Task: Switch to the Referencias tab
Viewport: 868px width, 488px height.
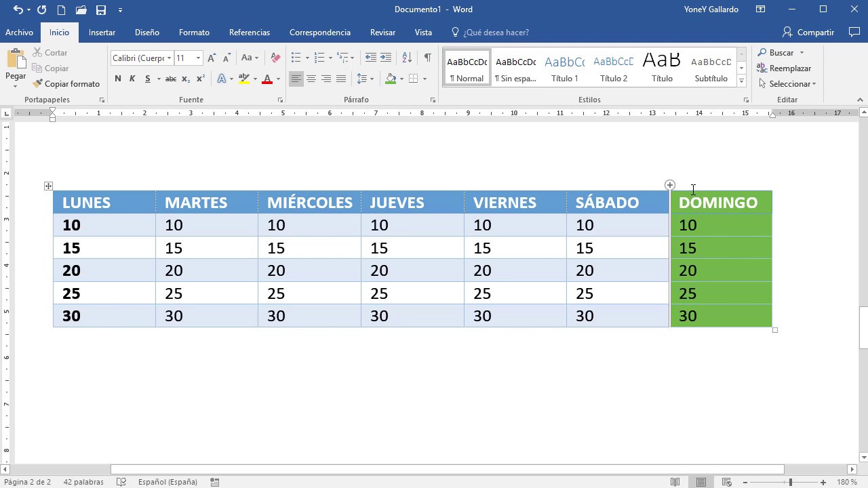Action: coord(249,33)
